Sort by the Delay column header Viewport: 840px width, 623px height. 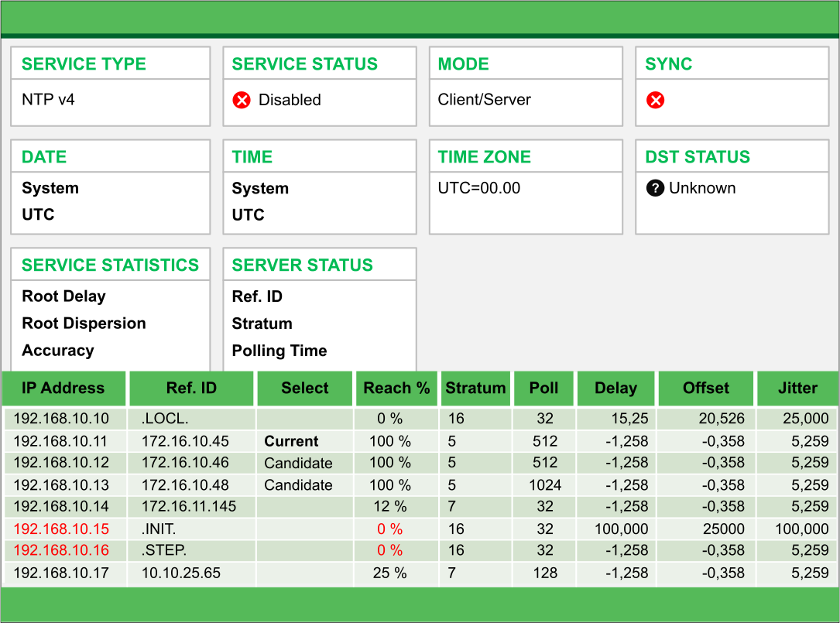[615, 389]
